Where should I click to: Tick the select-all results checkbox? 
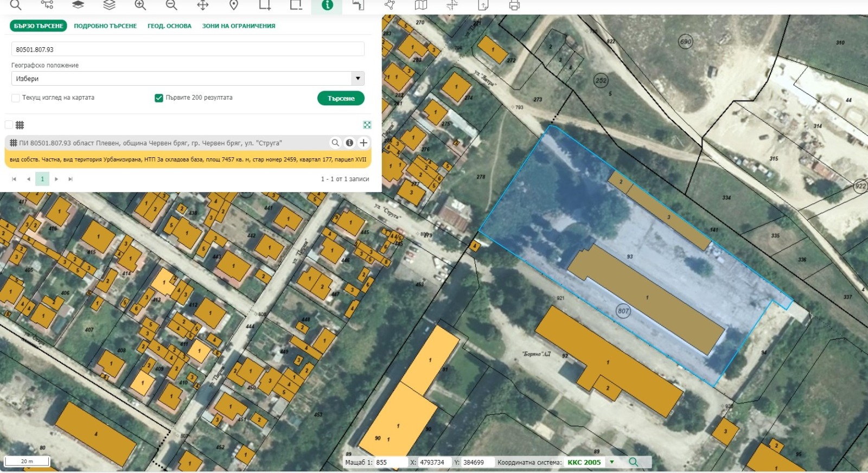pos(9,125)
